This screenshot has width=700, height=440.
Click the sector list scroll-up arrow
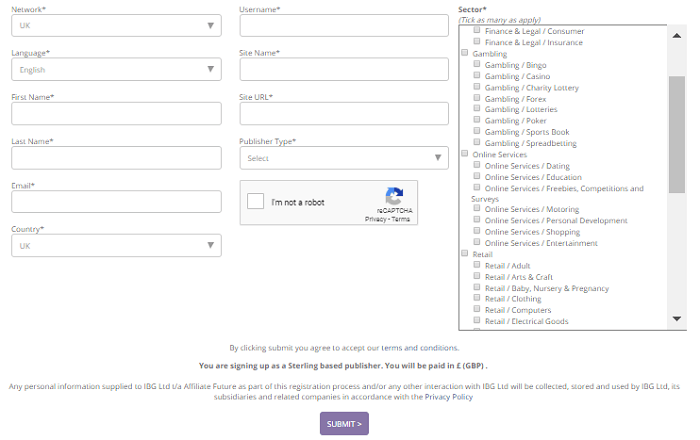click(677, 36)
